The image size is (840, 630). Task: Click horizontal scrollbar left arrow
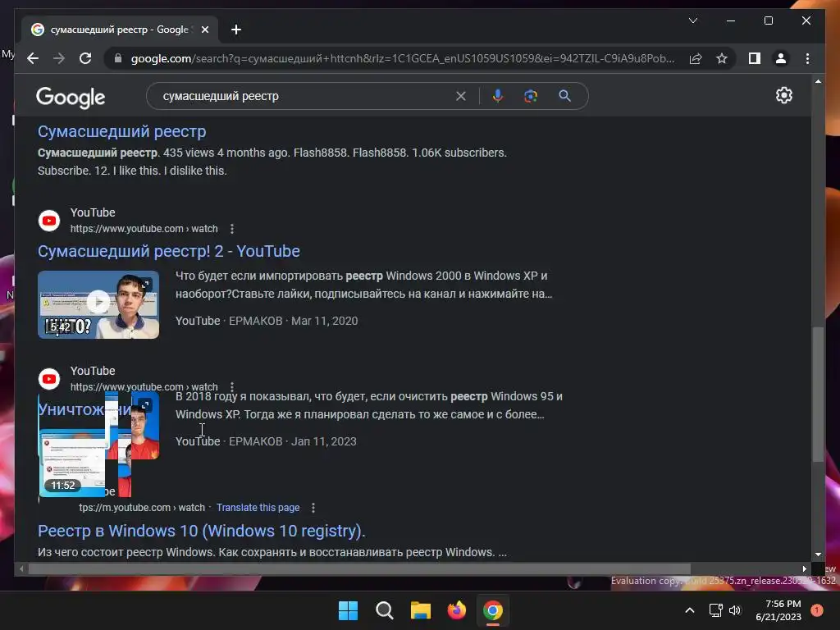click(21, 569)
